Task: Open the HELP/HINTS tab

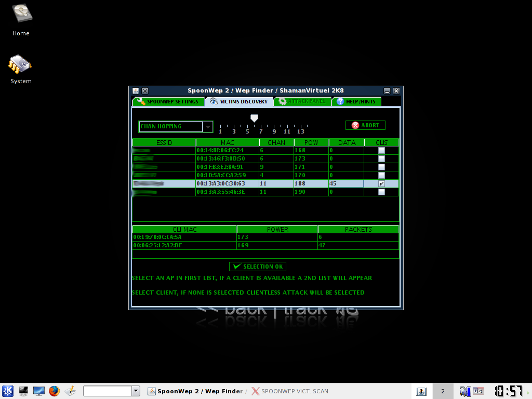Action: (x=356, y=101)
